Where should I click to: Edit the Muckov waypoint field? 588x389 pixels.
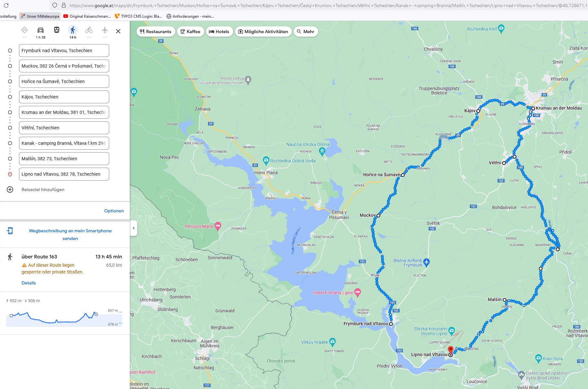(x=64, y=66)
